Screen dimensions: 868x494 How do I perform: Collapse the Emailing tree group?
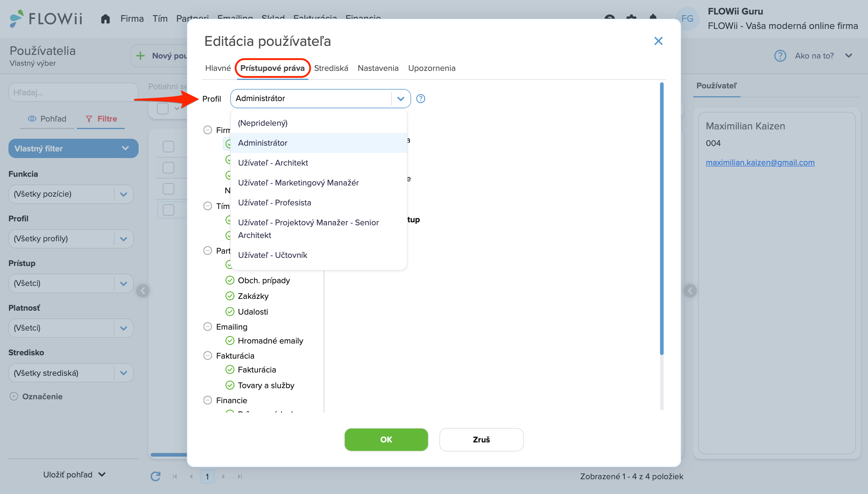point(207,326)
